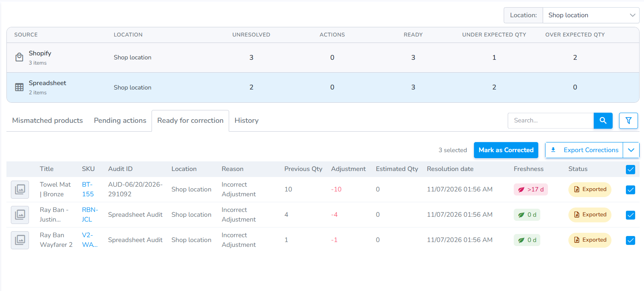Screen dimensions: 644x291
Task: Click the Exported status badge for Towel Mat
Action: (590, 189)
